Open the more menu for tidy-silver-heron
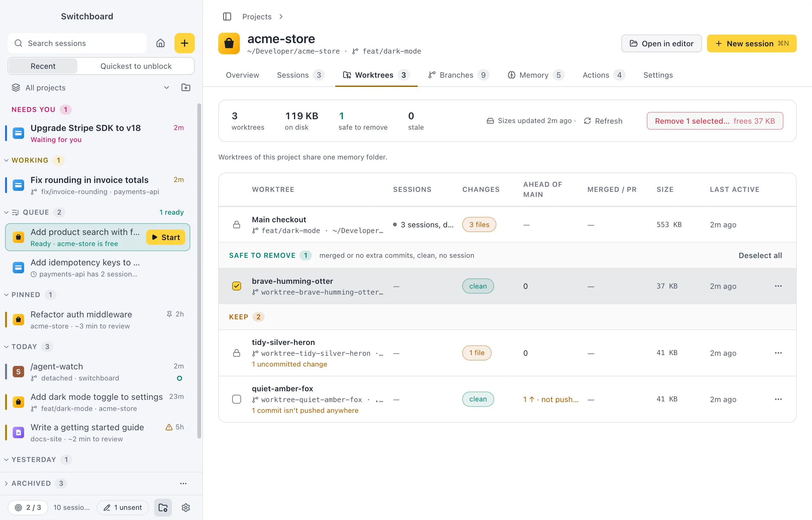This screenshot has width=812, height=520. coord(778,353)
